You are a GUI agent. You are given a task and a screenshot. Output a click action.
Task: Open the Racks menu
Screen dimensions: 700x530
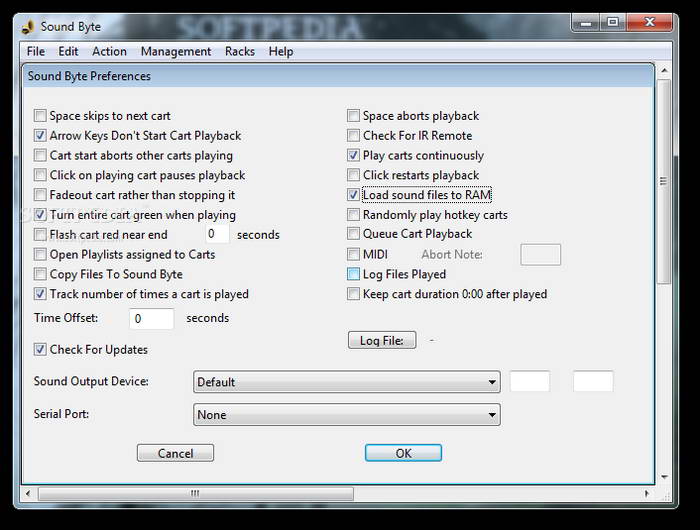(x=240, y=51)
